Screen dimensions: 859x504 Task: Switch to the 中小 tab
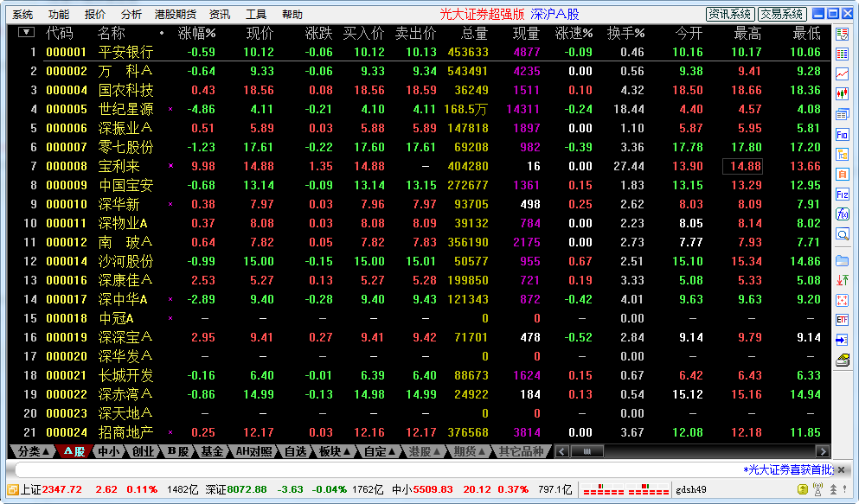(108, 451)
